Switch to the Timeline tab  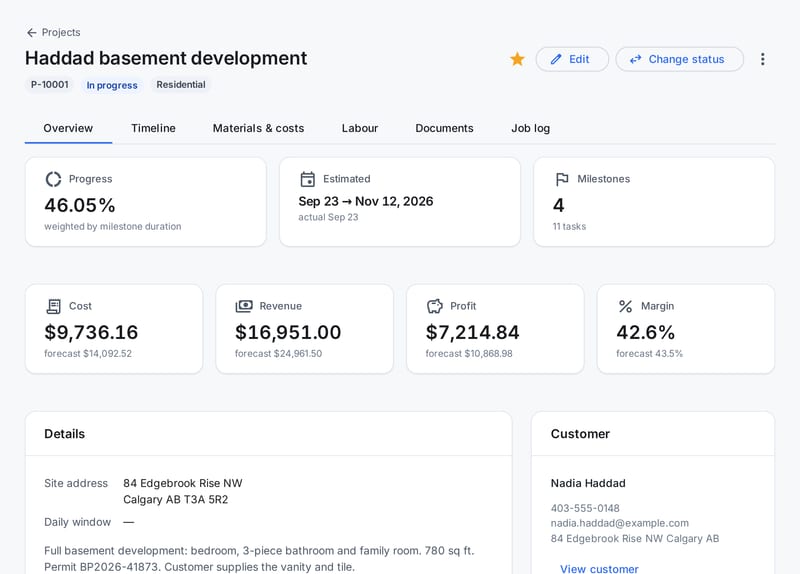click(153, 128)
